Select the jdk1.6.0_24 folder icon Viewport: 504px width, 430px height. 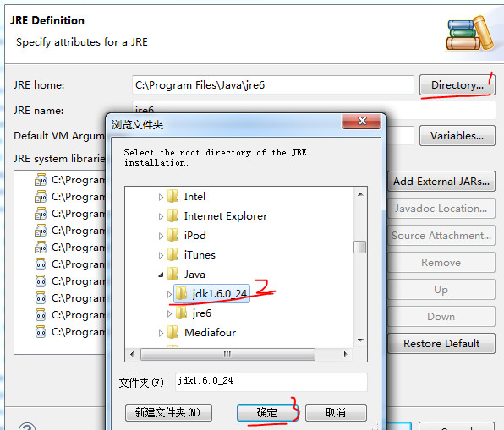[x=181, y=293]
